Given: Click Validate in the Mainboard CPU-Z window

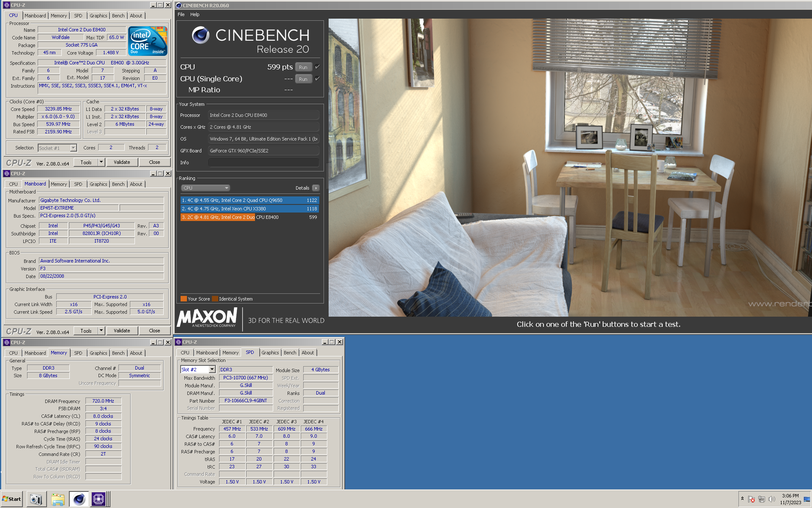Looking at the screenshot, I should (x=122, y=331).
